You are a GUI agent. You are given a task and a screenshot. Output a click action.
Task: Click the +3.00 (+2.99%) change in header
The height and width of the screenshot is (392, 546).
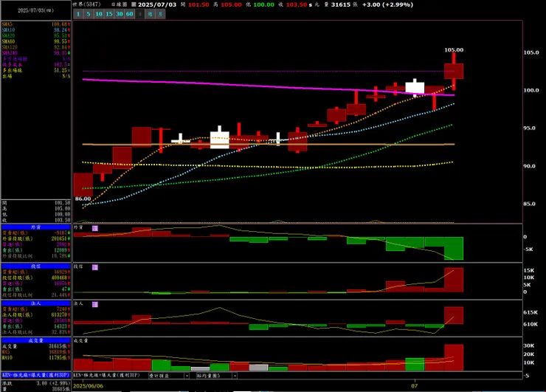387,4
